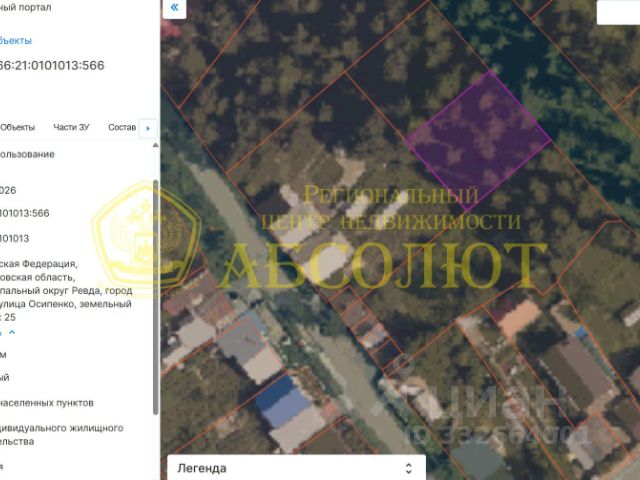Screen dimensions: 640x480
Task: Click the address text улица Осипенко
Action: pyautogui.click(x=39, y=304)
